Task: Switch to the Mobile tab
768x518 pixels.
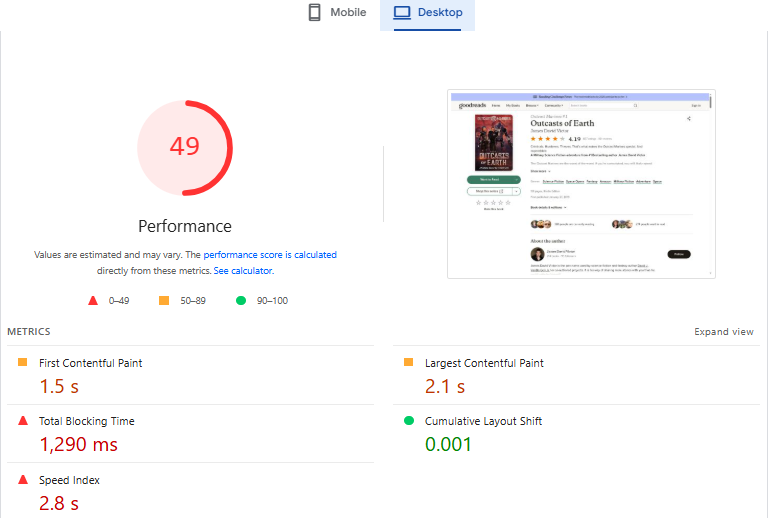Action: pos(337,12)
